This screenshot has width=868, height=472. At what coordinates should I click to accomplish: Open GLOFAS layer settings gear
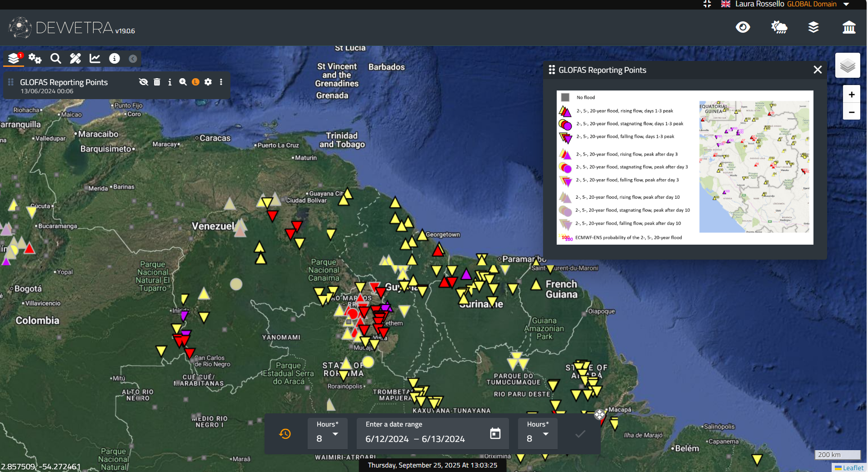coord(208,82)
